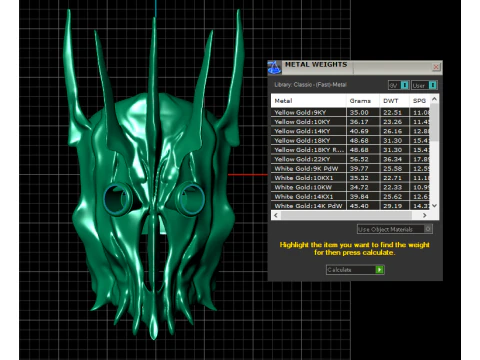Select the Yellow Gold:18KY R... row
The width and height of the screenshot is (480, 360).
[351, 150]
